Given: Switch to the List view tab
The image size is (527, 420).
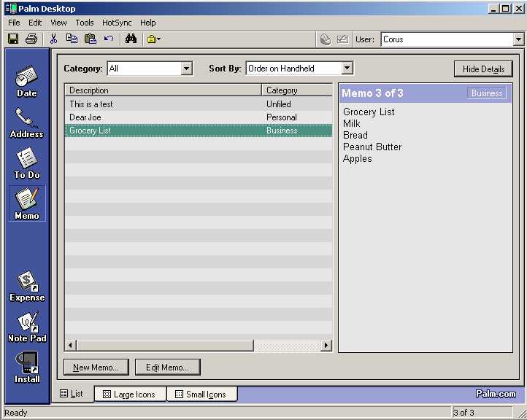Looking at the screenshot, I should (72, 394).
